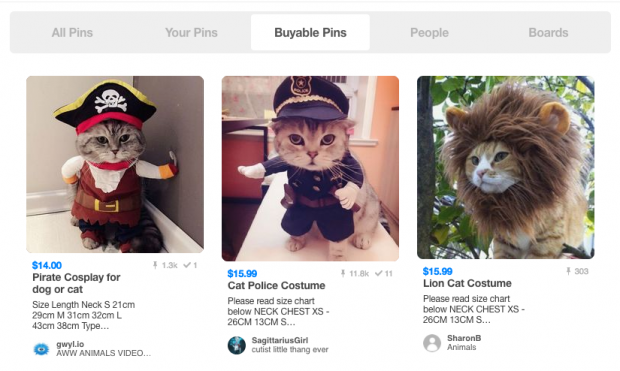Open the lion mane cat image
Viewport: 620px width, 371px height.
coord(506,167)
